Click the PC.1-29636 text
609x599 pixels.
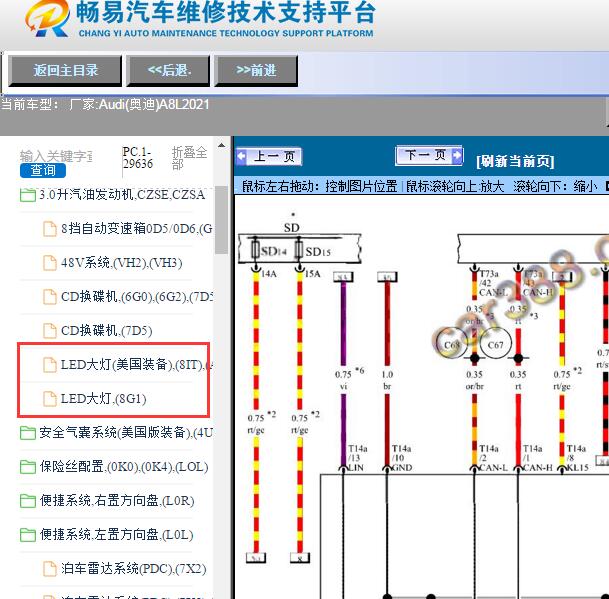[x=137, y=158]
